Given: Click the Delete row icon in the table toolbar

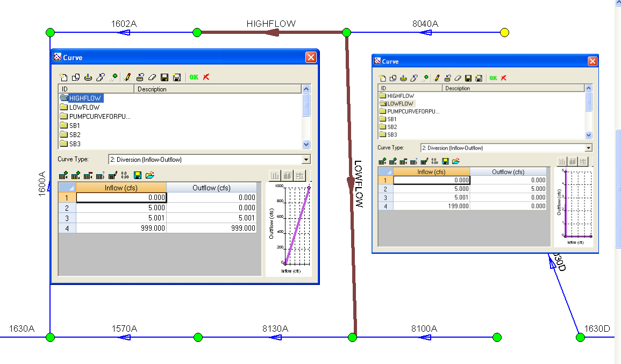Looking at the screenshot, I should pos(89,175).
